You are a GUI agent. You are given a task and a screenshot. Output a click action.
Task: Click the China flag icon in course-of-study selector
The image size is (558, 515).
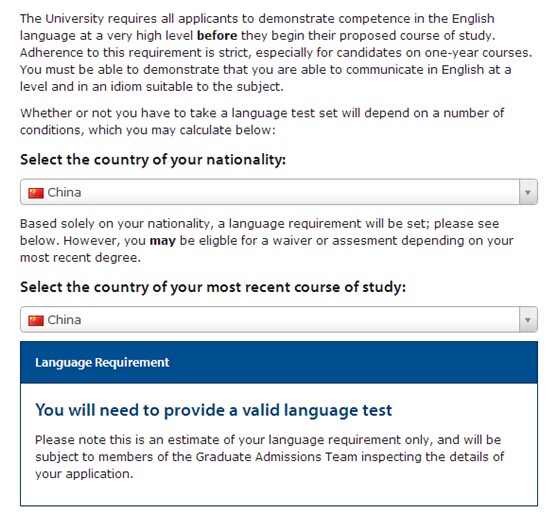[36, 320]
